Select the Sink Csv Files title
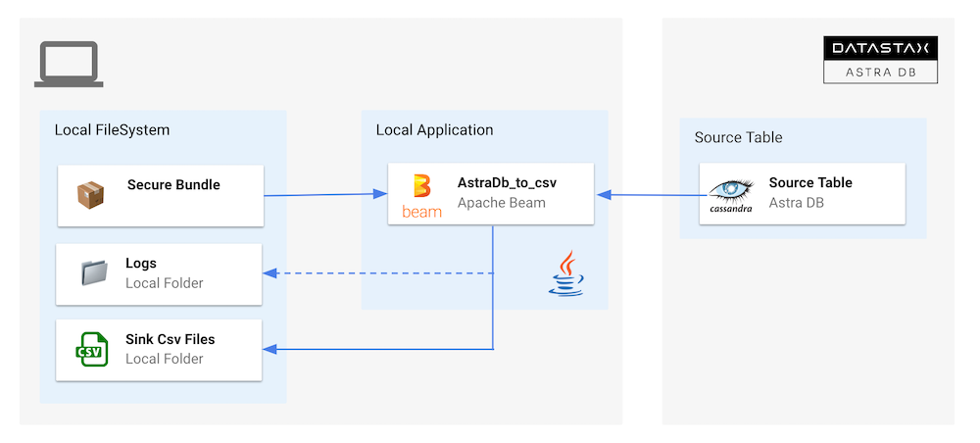Image resolution: width=980 pixels, height=443 pixels. [x=170, y=339]
